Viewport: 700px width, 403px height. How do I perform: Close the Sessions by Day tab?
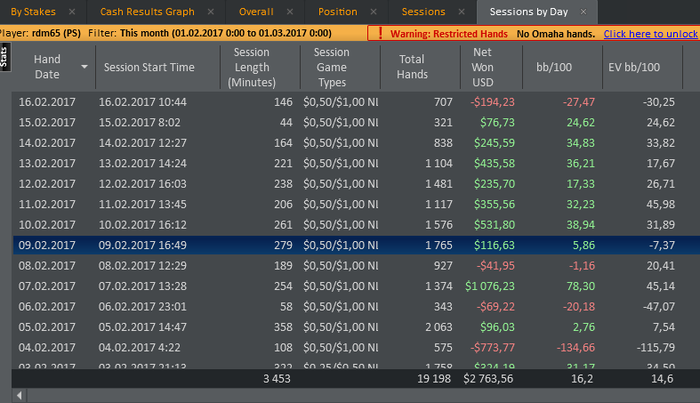pos(584,12)
